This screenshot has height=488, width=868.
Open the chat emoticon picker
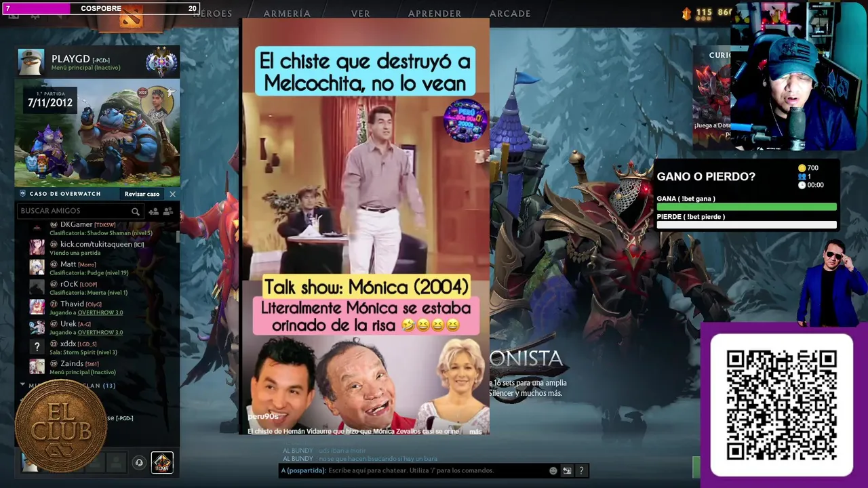553,470
